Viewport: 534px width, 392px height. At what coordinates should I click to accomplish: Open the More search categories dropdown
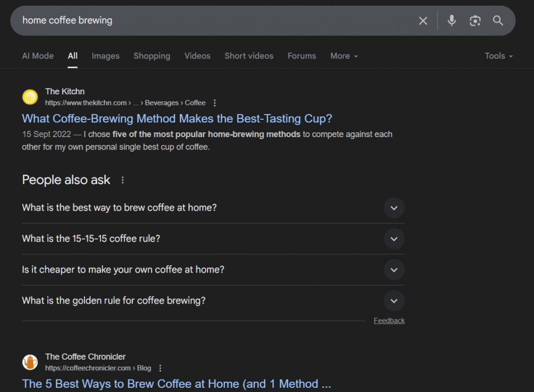point(344,56)
